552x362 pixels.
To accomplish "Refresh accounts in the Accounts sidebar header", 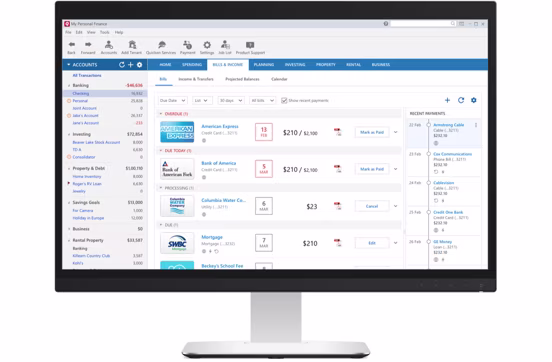I will (x=122, y=65).
